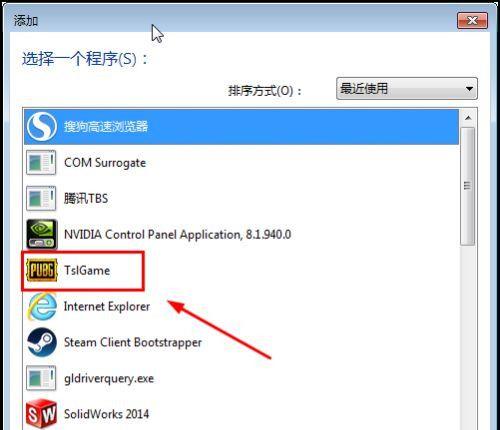500x430 pixels.
Task: Pick the Internet Explorer list item
Action: (x=242, y=306)
